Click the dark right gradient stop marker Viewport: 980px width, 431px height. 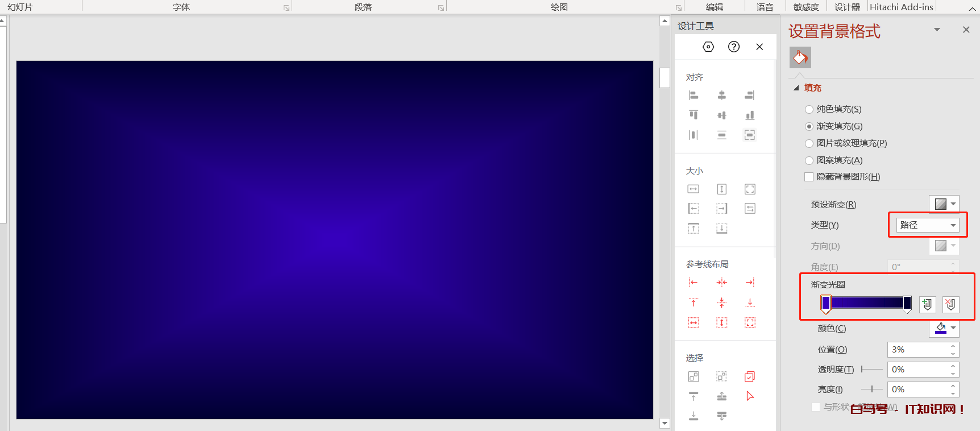click(x=907, y=303)
